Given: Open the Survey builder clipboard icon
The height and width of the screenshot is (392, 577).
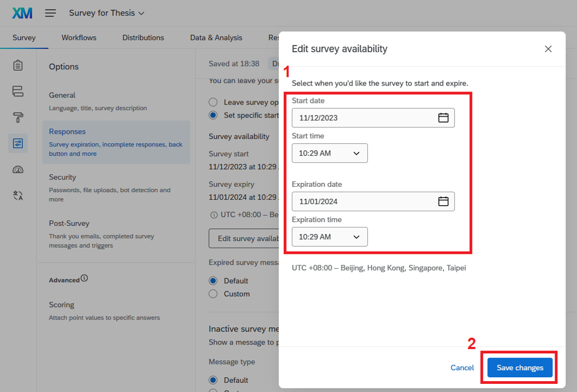Looking at the screenshot, I should [18, 65].
